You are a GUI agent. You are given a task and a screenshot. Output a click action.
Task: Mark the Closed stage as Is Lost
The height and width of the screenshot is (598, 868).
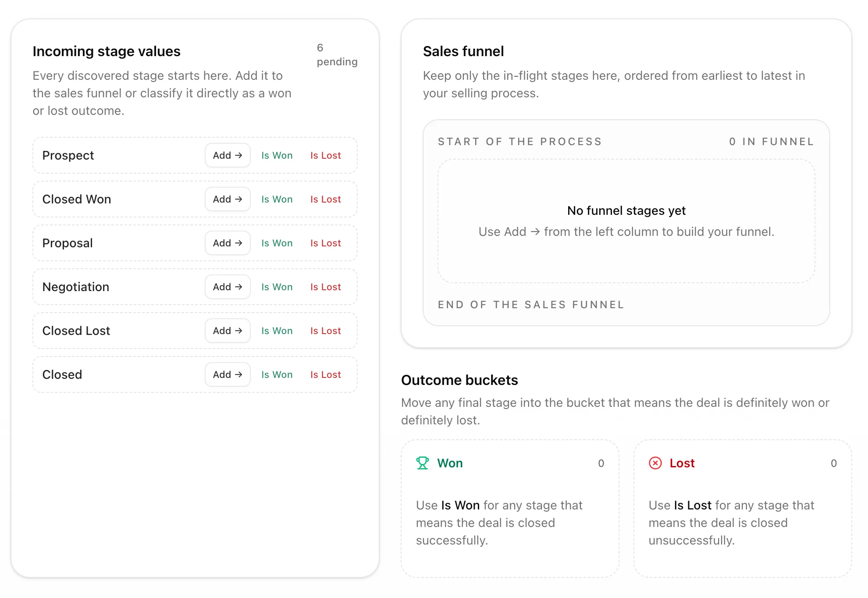(x=326, y=374)
